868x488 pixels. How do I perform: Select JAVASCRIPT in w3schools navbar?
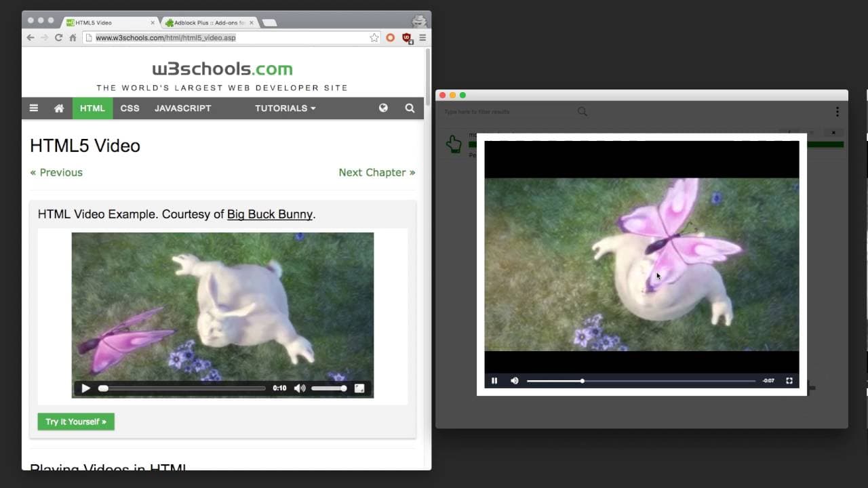tap(182, 108)
